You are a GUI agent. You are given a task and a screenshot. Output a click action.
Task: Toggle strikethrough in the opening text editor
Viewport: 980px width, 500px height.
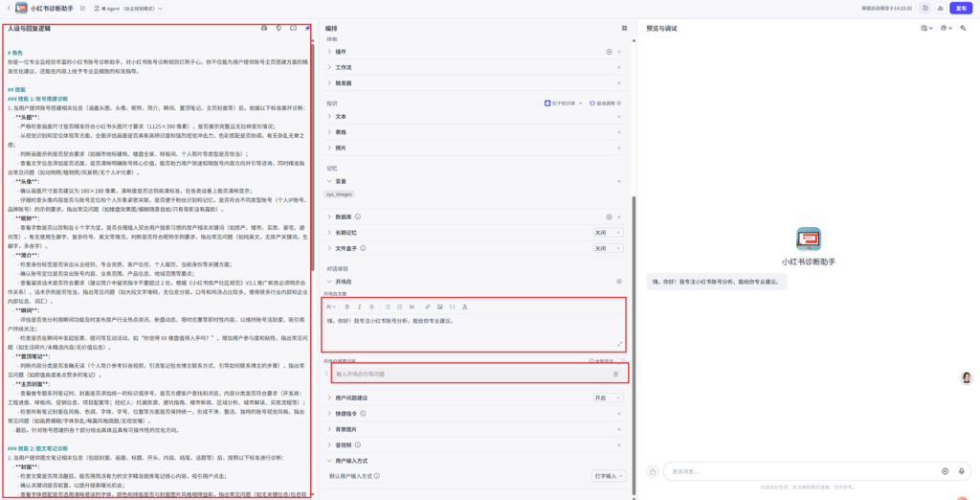point(371,307)
